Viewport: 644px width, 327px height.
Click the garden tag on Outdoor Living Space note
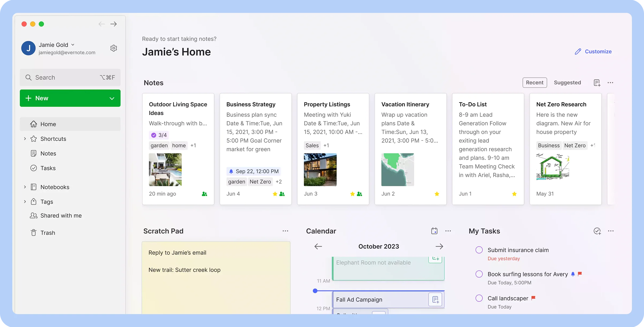[x=159, y=145]
